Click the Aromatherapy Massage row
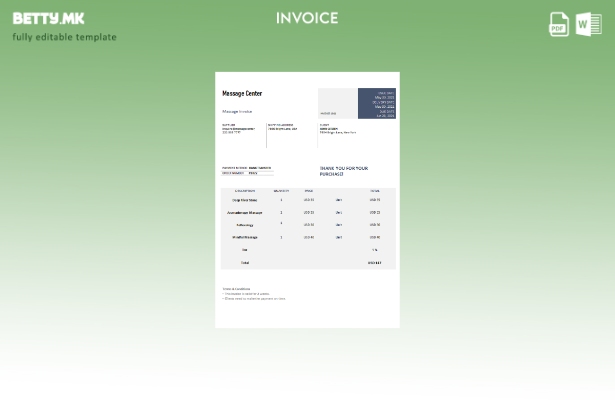 tap(307, 212)
